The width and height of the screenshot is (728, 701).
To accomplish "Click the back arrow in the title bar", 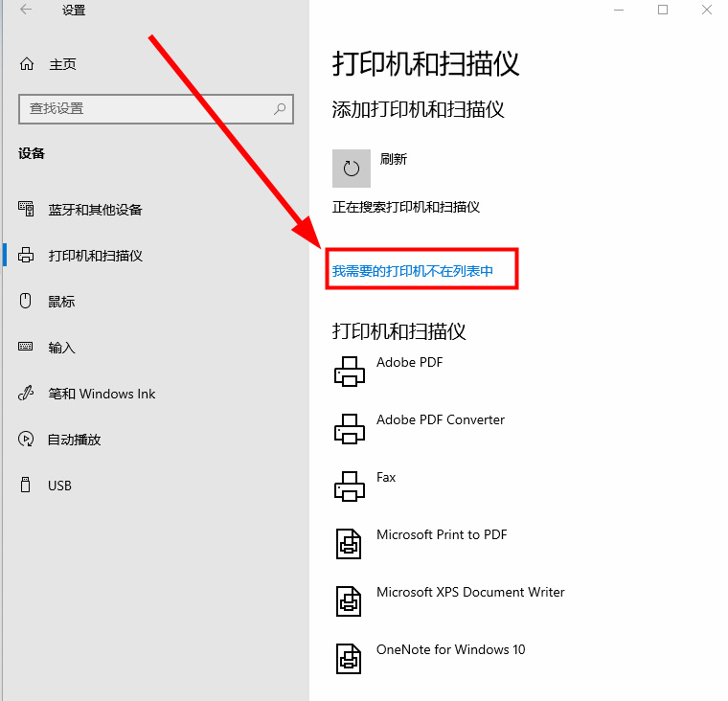I will [x=26, y=11].
